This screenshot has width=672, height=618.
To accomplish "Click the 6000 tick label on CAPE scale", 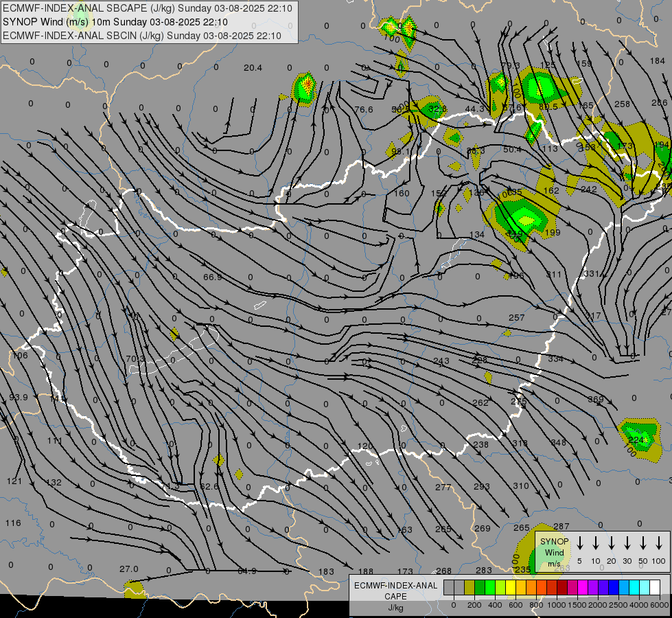I will pos(659,605).
